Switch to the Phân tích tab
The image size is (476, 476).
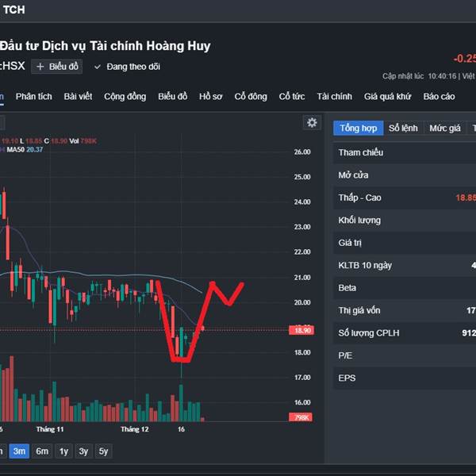[33, 97]
